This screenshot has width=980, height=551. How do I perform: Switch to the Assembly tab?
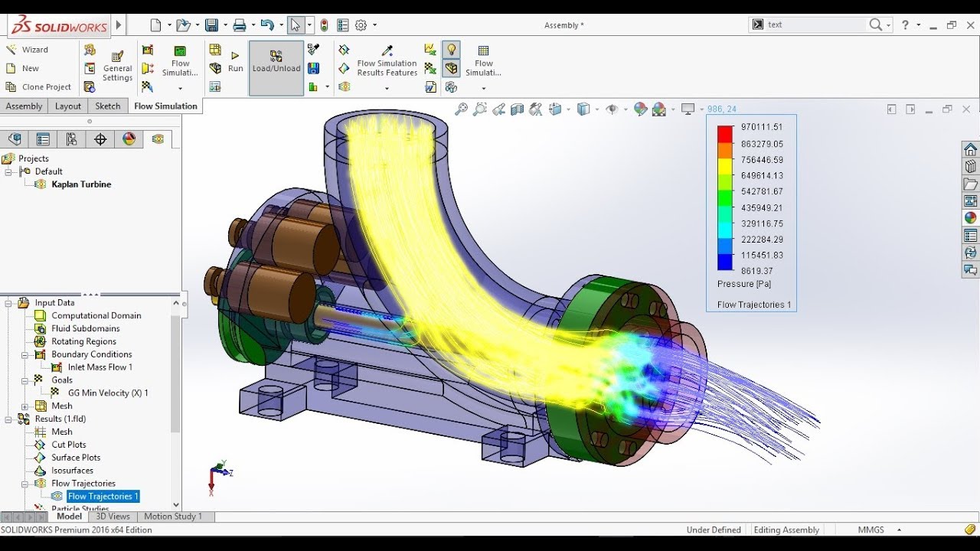tap(24, 106)
